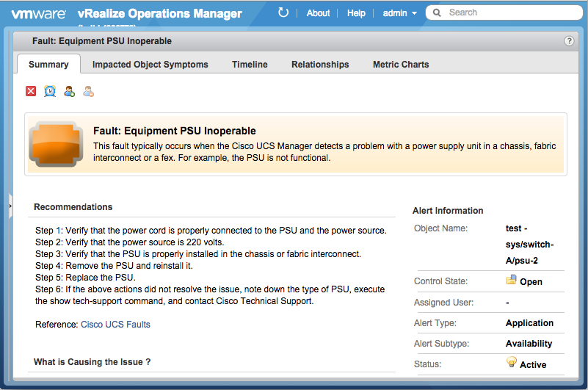Viewport: 588px width, 390px height.
Task: Click the Alert Information heading
Action: pyautogui.click(x=448, y=211)
